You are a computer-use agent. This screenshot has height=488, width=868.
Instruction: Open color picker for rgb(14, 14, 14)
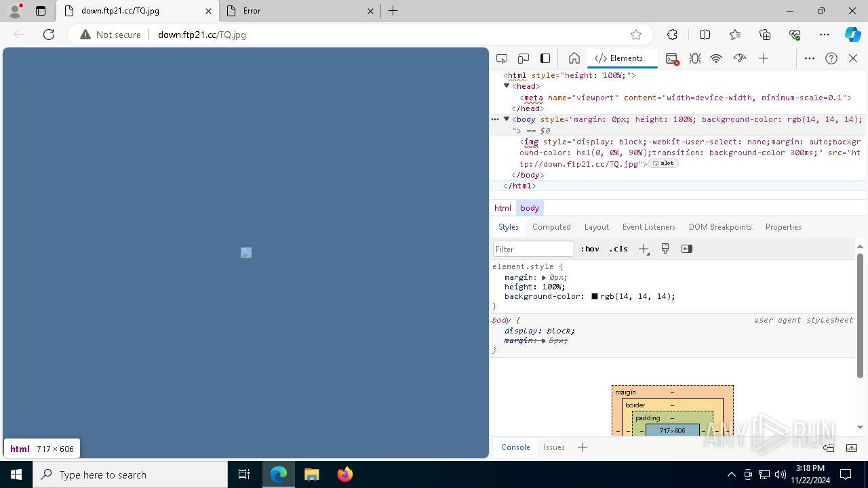tap(595, 296)
